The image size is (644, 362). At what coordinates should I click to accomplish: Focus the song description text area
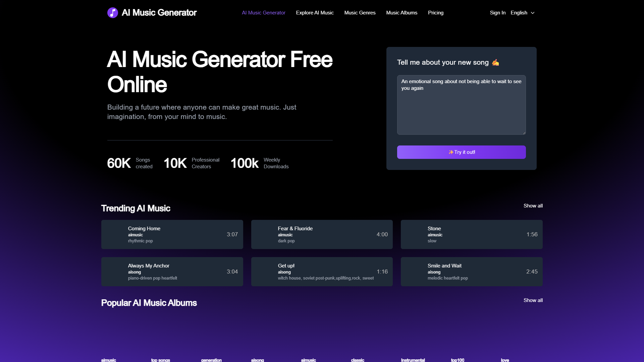(461, 105)
